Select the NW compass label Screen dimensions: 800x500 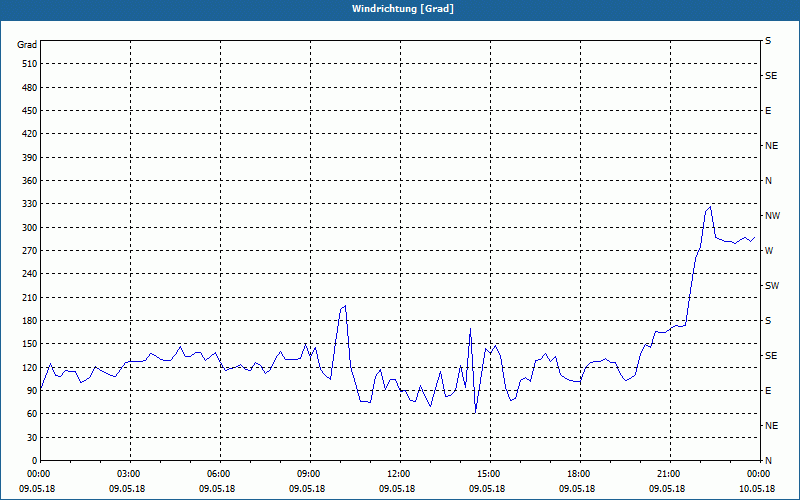(x=772, y=216)
